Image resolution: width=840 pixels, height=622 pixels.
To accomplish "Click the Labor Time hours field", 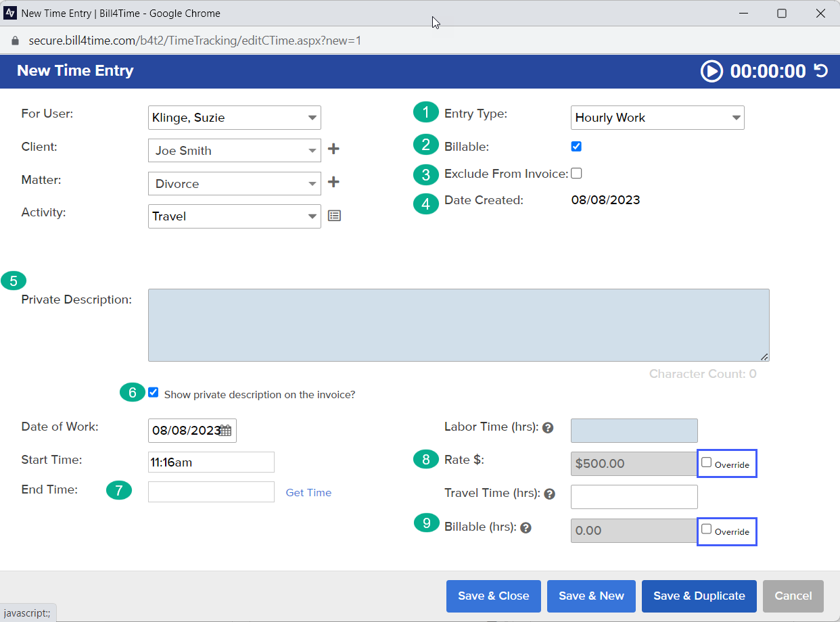I will 634,431.
